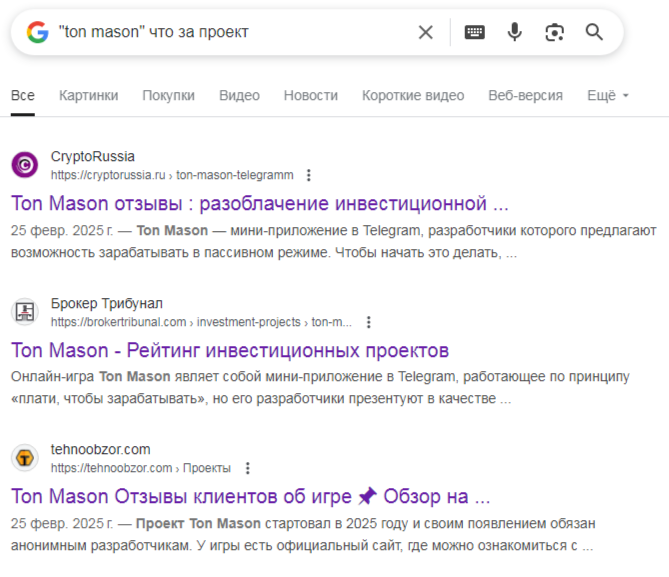Focus the Google search input field
This screenshot has height=577, width=669.
pos(230,32)
